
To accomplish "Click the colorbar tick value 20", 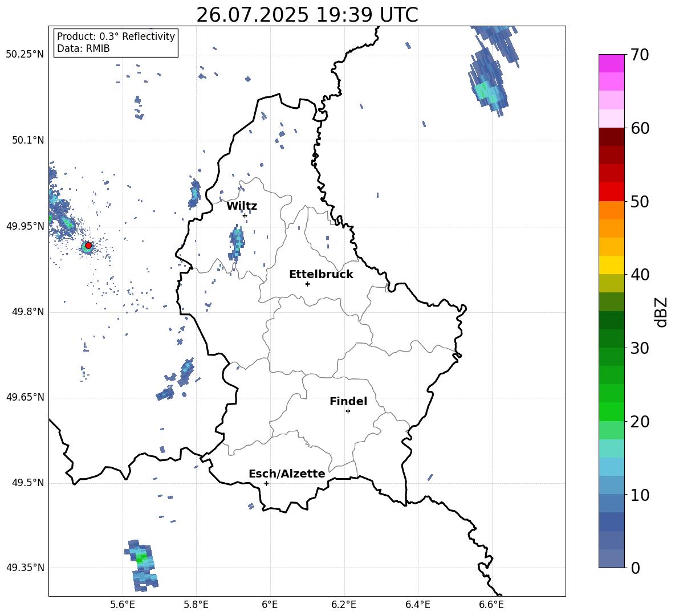I will click(x=640, y=422).
